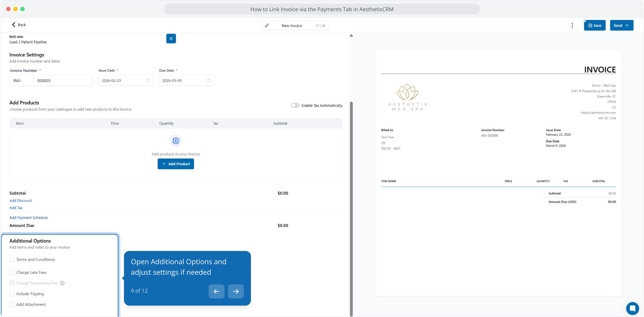This screenshot has width=644, height=317.
Task: Open the Issue Date calendar picker
Action: (148, 80)
